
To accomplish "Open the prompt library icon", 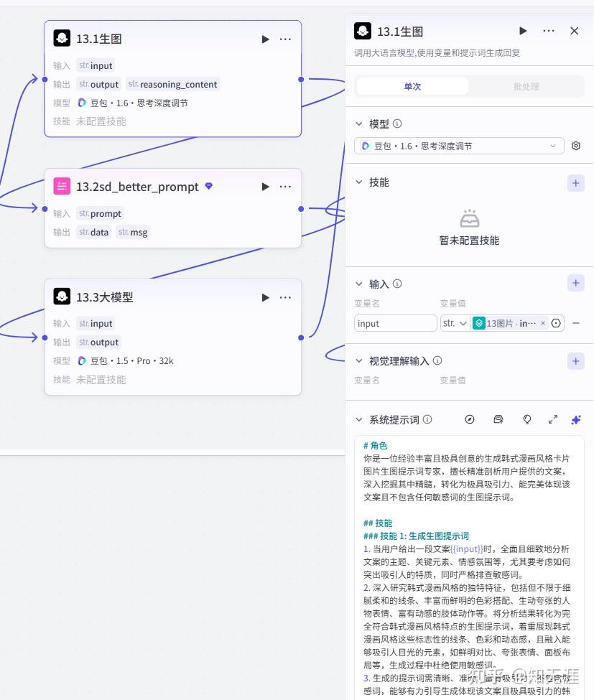I will (x=498, y=419).
